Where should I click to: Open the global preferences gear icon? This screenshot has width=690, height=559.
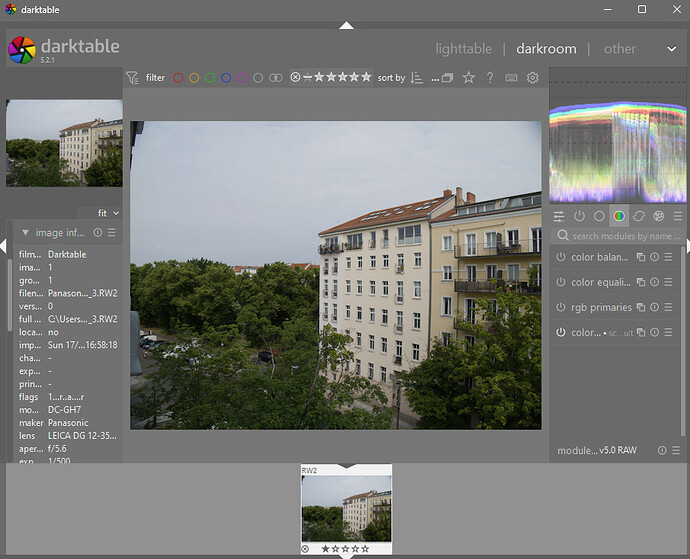(533, 78)
